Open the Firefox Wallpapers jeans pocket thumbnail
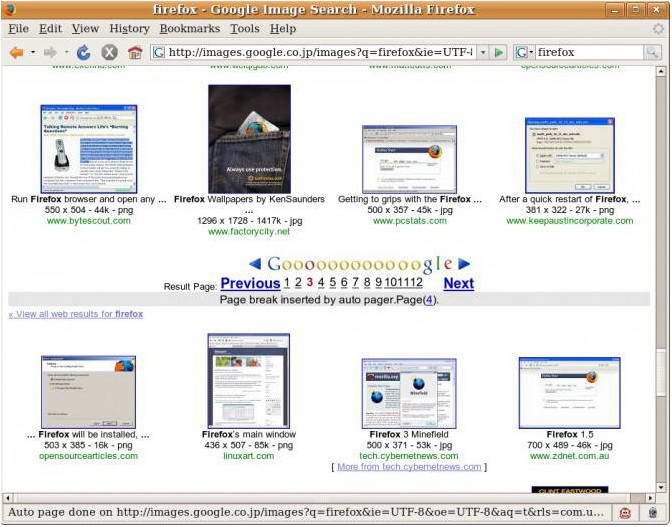The image size is (672, 527). coord(249,139)
